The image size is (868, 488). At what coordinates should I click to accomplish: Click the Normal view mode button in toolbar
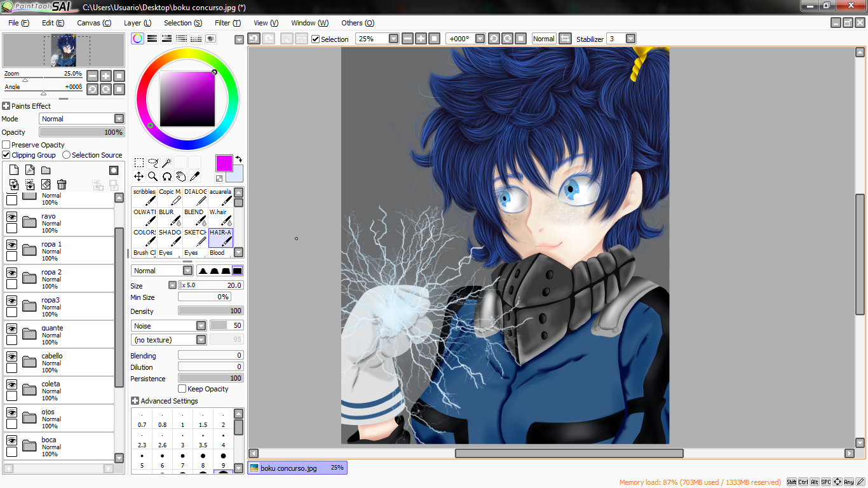coord(544,39)
